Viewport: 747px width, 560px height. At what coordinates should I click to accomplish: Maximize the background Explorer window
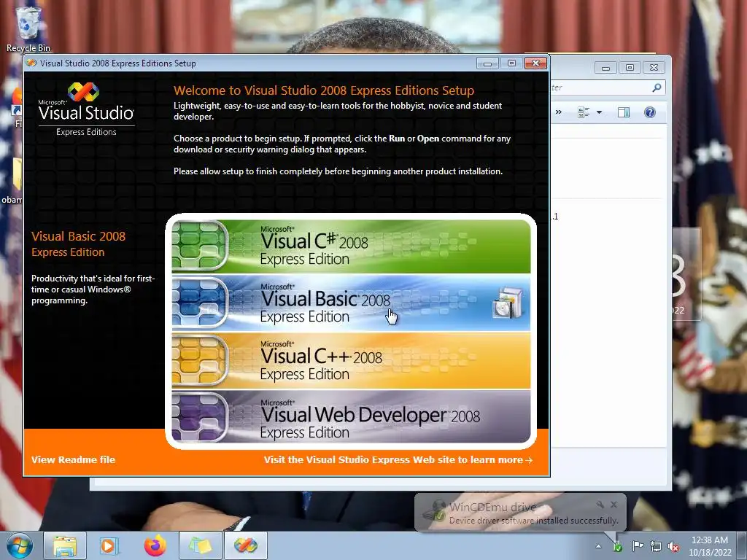point(630,68)
